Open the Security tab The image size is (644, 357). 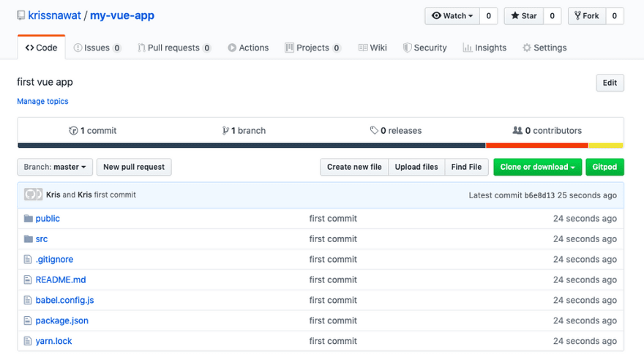[424, 48]
